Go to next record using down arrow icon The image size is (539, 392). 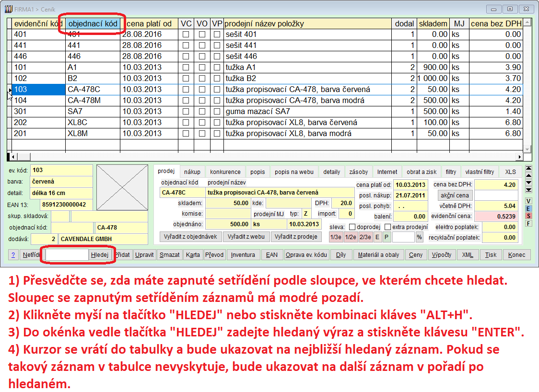point(528,183)
